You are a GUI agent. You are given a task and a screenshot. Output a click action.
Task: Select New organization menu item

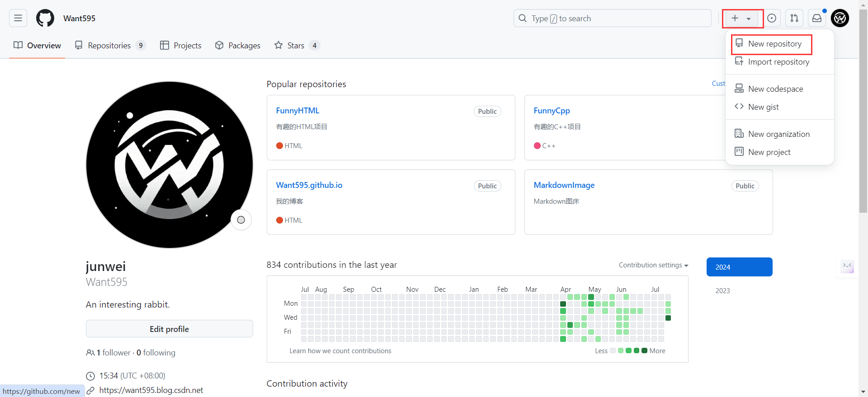779,134
